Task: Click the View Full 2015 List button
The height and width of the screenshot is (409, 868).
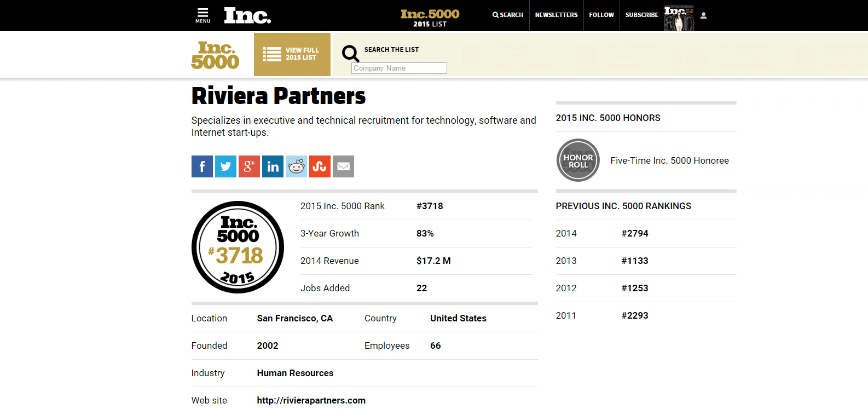Action: (292, 54)
